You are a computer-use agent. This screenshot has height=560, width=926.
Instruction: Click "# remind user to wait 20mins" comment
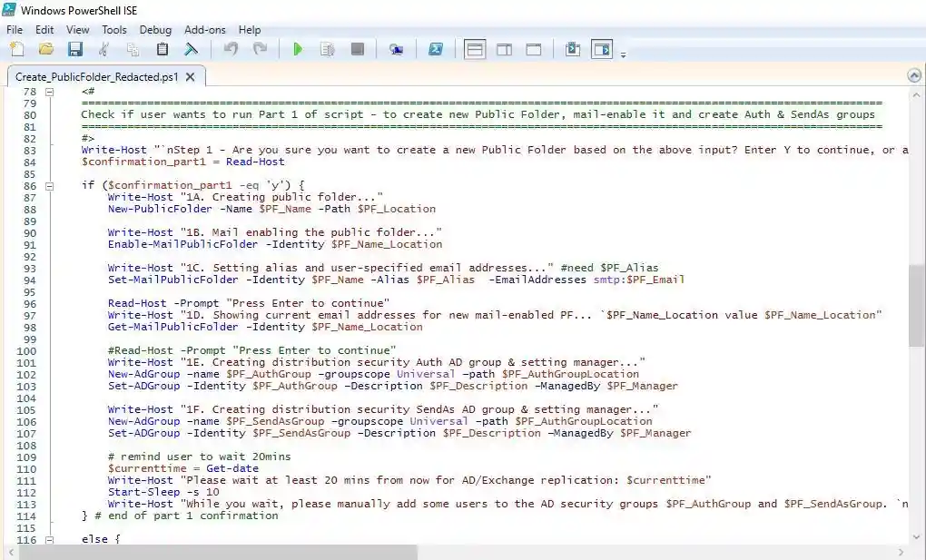point(199,457)
